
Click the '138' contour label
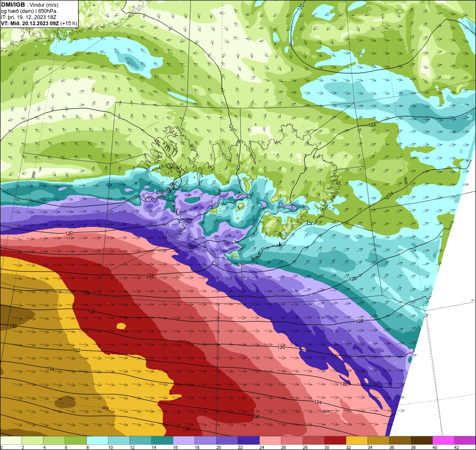(187, 429)
